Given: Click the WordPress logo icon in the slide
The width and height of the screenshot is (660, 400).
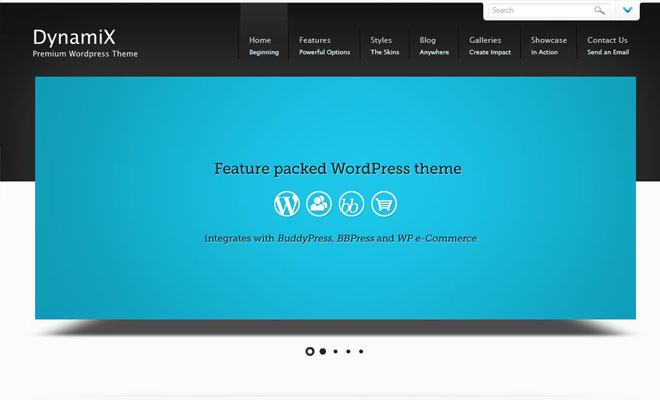Looking at the screenshot, I should 287,204.
